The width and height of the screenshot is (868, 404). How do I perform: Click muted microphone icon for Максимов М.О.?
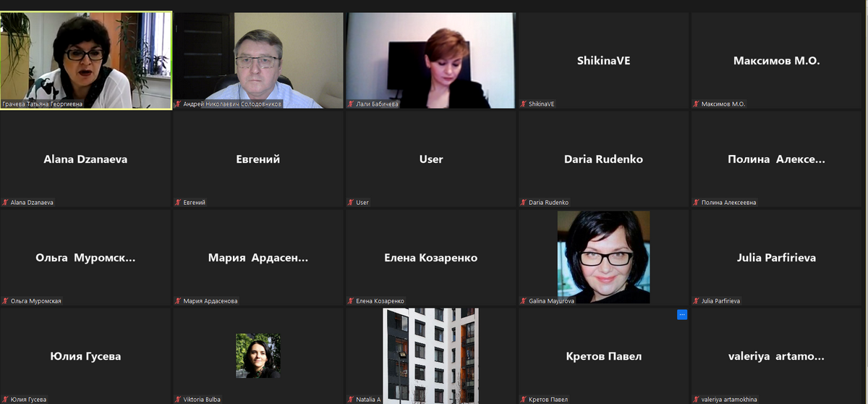tap(697, 104)
